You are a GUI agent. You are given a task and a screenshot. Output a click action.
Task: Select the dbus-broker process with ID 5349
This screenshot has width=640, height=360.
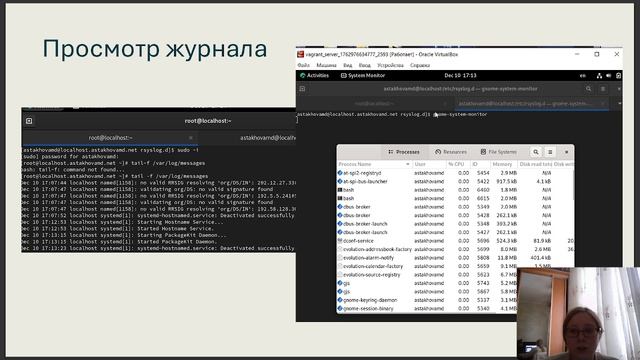pos(455,207)
